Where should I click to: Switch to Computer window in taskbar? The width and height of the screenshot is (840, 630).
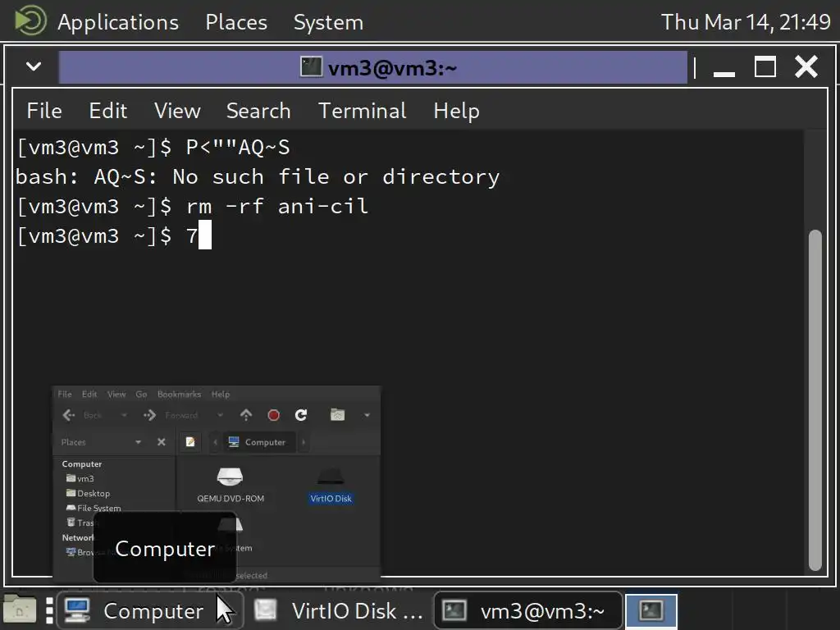coord(149,610)
